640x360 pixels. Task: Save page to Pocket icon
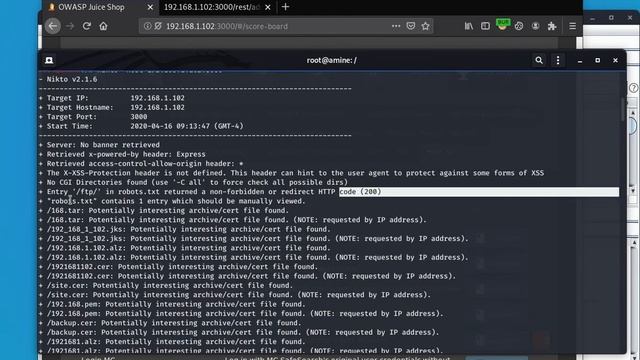click(x=411, y=26)
